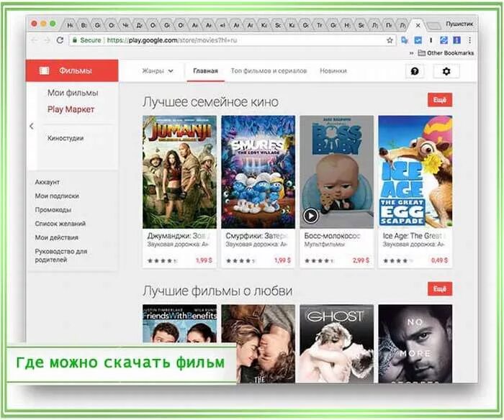Open the settings gear button
The image size is (504, 420).
pyautogui.click(x=446, y=71)
